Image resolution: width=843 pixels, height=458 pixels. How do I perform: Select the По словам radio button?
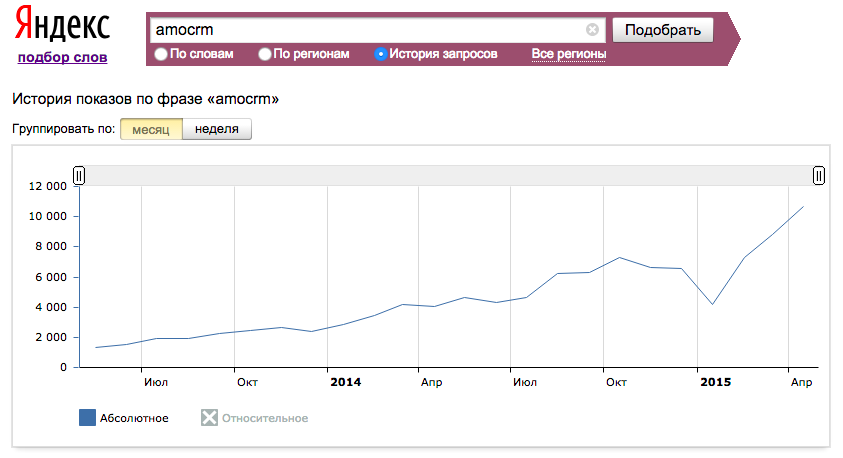161,54
